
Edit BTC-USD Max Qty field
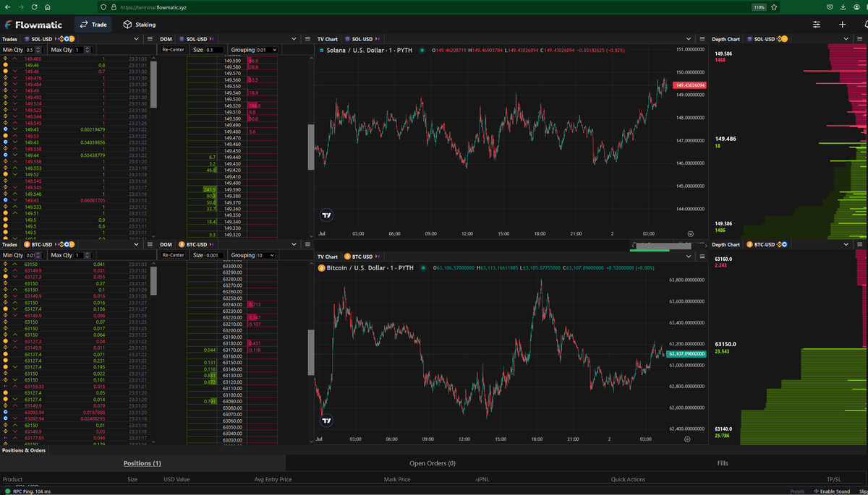(82, 255)
